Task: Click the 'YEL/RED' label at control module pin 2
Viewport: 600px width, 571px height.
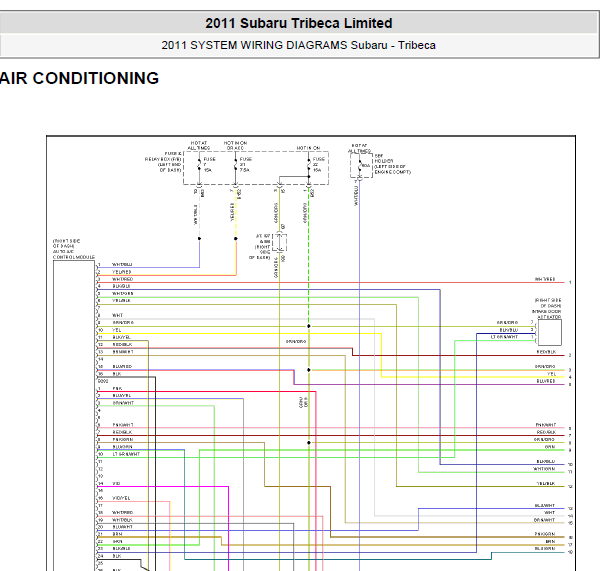Action: [122, 272]
